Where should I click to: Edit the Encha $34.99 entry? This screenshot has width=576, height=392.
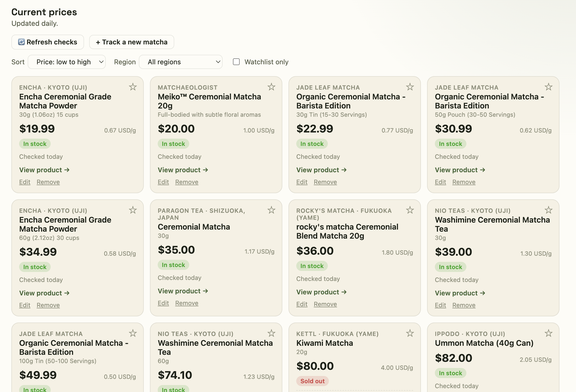click(x=25, y=305)
